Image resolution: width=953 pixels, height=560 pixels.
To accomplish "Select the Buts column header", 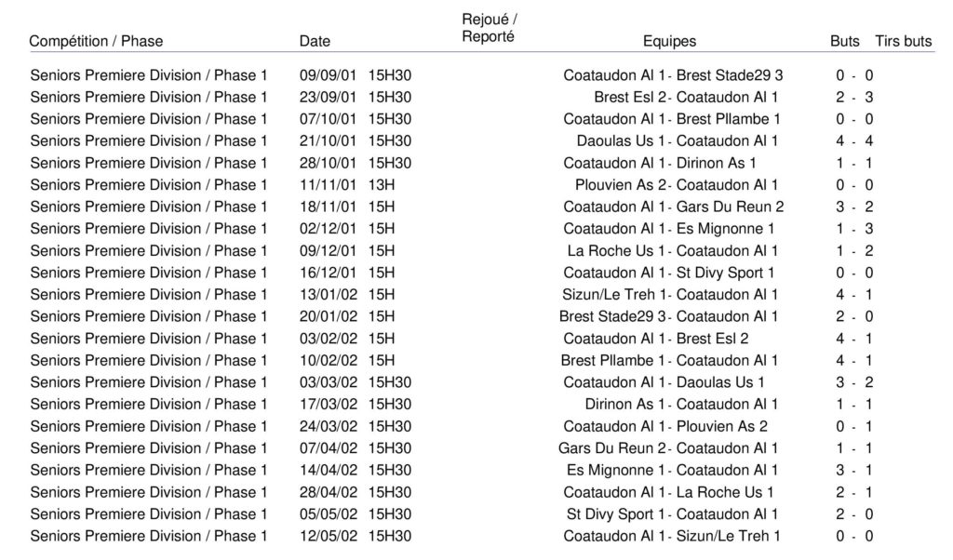I will coord(845,41).
